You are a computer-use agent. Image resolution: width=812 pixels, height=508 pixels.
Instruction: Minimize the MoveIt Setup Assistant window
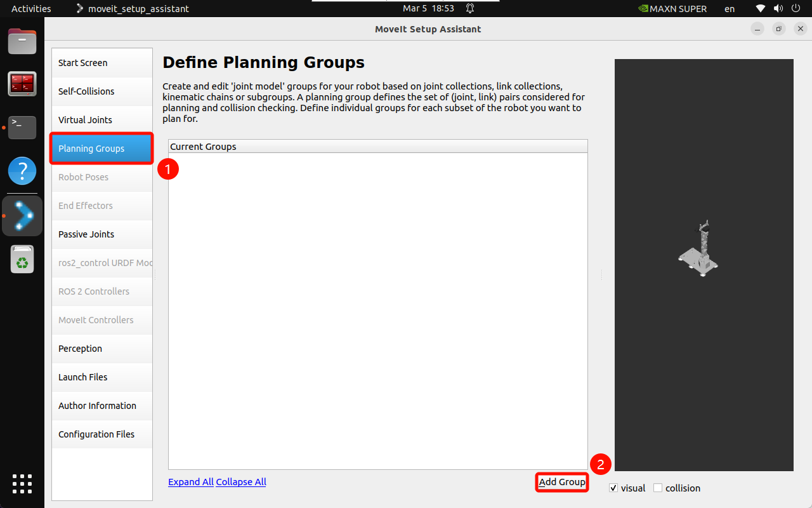tap(757, 29)
